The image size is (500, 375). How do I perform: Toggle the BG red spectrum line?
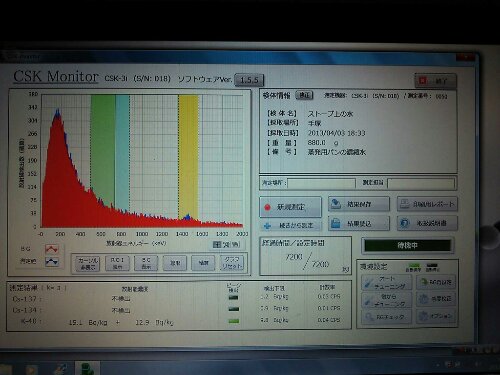[x=52, y=249]
